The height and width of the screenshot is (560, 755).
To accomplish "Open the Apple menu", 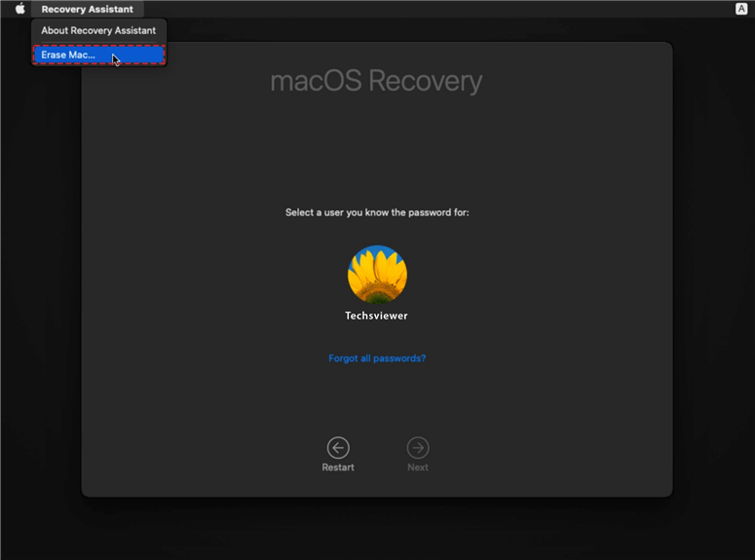I will [19, 9].
